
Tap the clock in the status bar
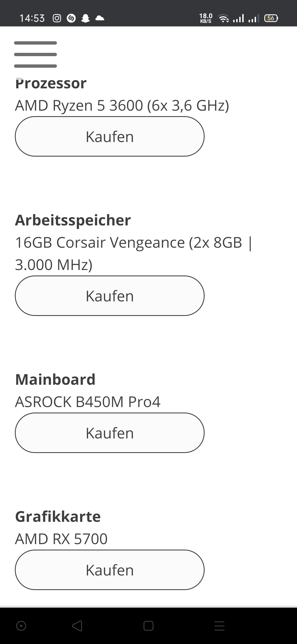(x=32, y=18)
